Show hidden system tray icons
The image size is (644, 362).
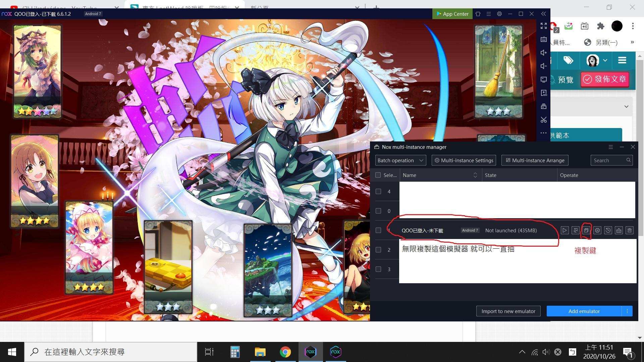522,352
